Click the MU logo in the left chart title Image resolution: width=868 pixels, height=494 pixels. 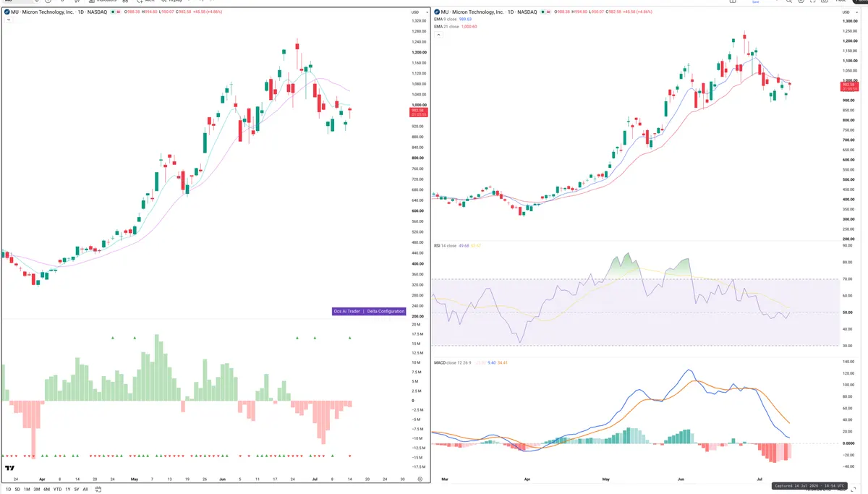(x=7, y=12)
